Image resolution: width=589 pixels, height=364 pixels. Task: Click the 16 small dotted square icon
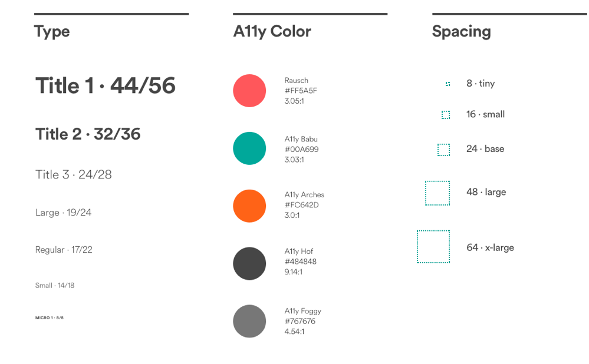tap(446, 115)
